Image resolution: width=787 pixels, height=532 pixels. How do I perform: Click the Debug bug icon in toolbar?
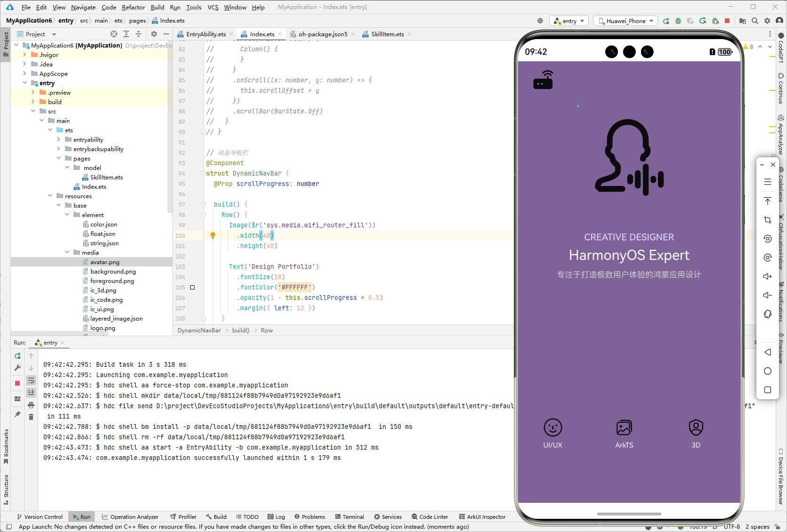(x=678, y=21)
